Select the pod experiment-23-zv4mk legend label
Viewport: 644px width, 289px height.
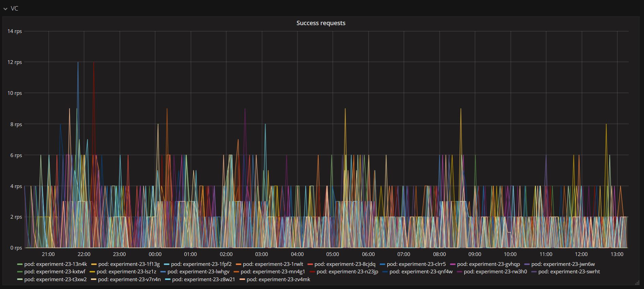tap(278, 279)
